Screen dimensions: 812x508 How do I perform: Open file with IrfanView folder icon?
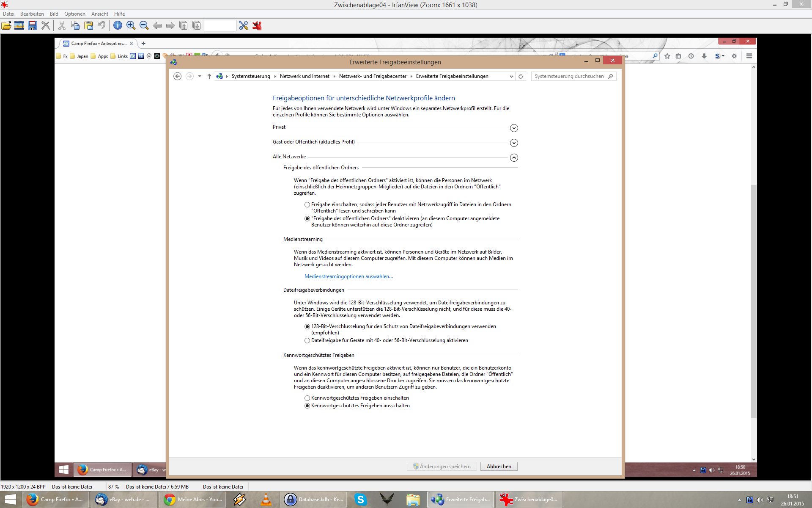click(x=6, y=25)
